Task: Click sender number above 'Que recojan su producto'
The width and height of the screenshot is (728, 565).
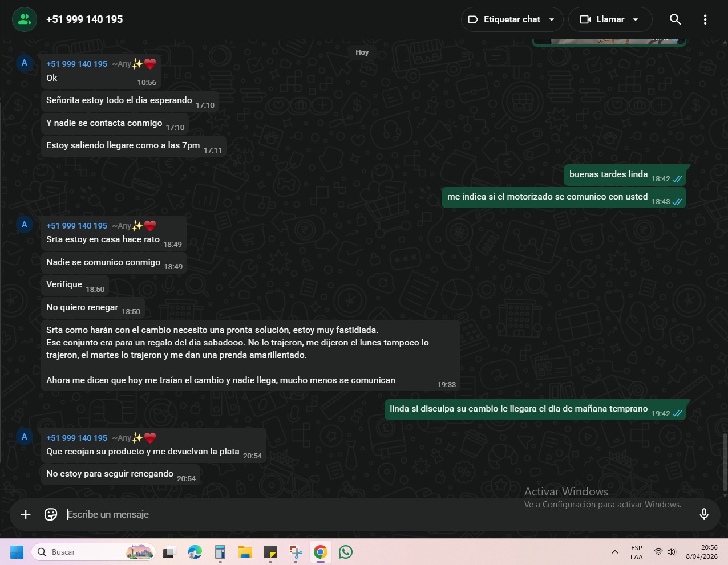Action: (x=76, y=438)
